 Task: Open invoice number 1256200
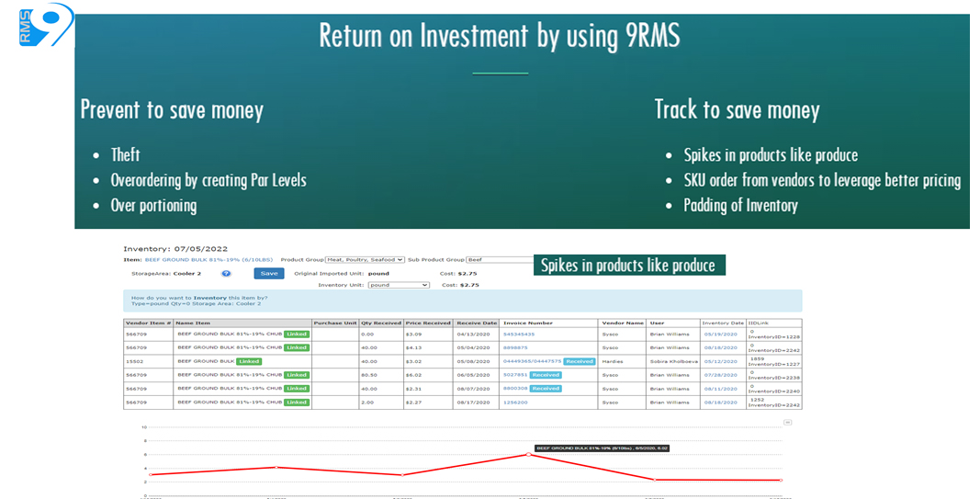pyautogui.click(x=514, y=403)
